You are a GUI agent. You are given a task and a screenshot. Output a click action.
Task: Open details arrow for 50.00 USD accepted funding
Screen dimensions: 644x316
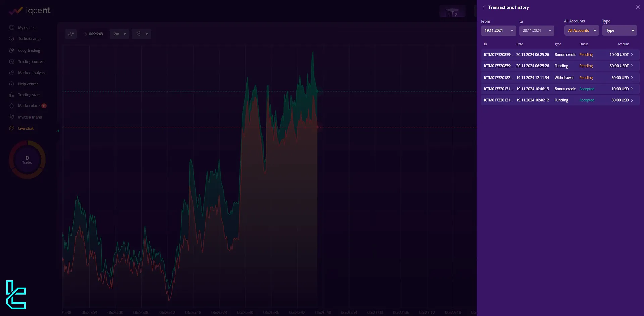click(x=632, y=100)
